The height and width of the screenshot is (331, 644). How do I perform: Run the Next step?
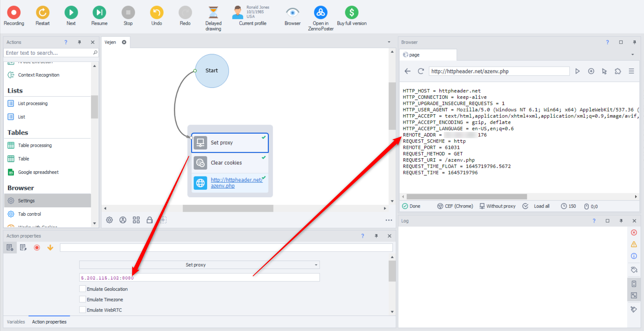(71, 16)
